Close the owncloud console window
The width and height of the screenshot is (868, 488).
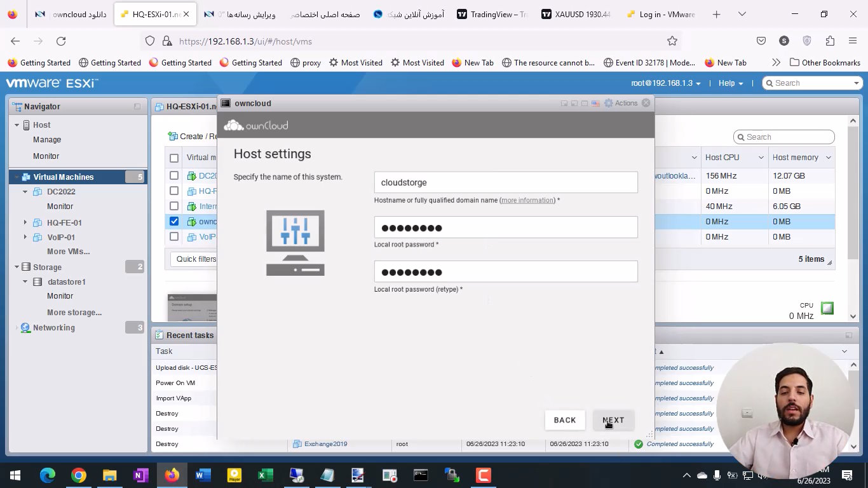coord(646,103)
